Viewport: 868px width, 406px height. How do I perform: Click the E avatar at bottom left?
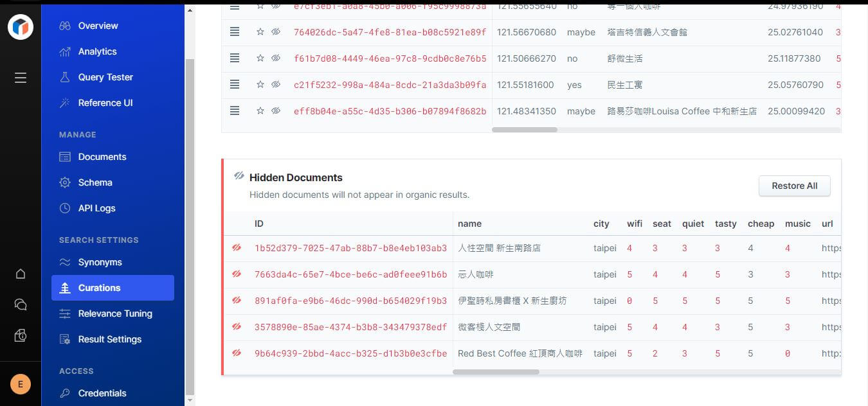[x=20, y=384]
